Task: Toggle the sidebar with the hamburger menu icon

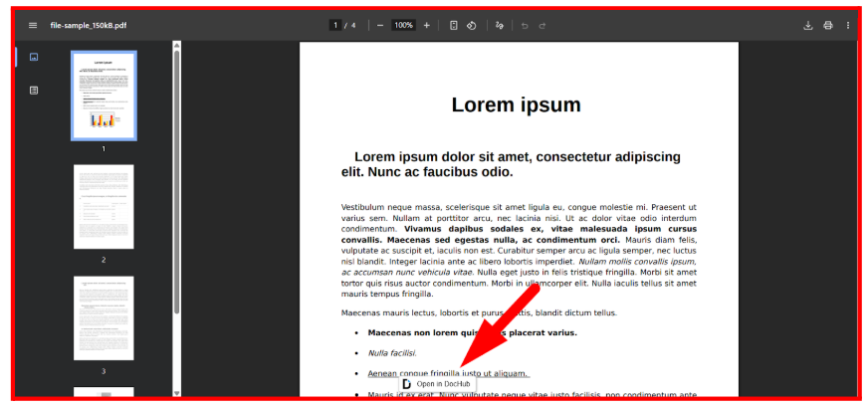Action: tap(33, 25)
